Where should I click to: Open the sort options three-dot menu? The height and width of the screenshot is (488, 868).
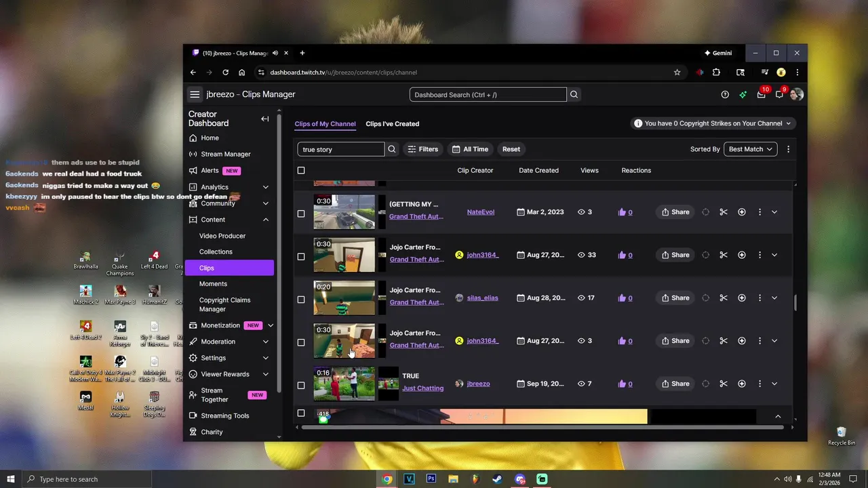(788, 149)
